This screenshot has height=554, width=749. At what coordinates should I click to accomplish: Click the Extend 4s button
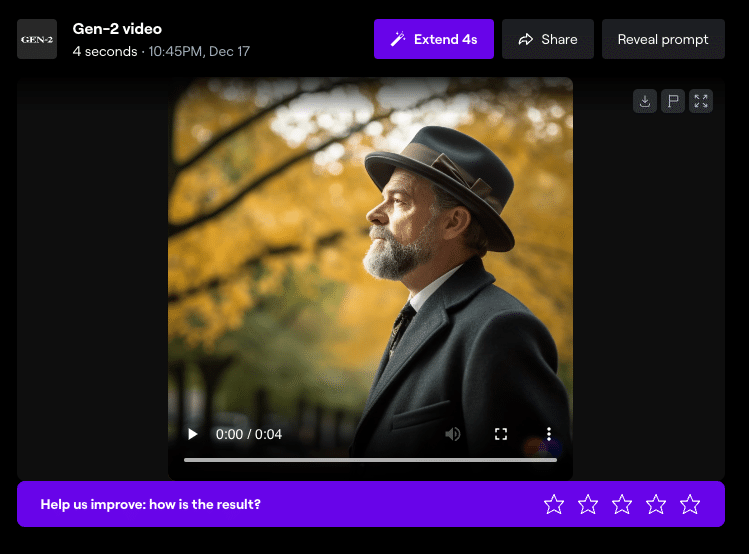(434, 39)
